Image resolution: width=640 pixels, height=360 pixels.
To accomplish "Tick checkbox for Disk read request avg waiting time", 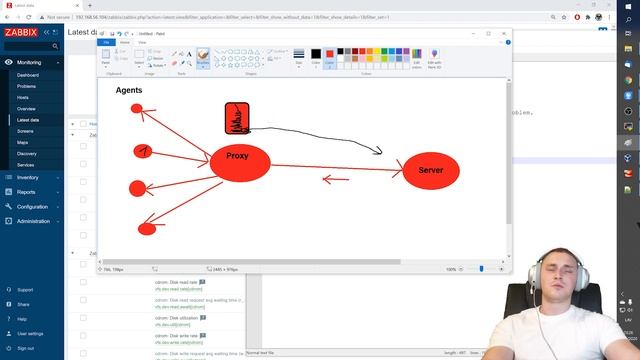I will (83, 300).
